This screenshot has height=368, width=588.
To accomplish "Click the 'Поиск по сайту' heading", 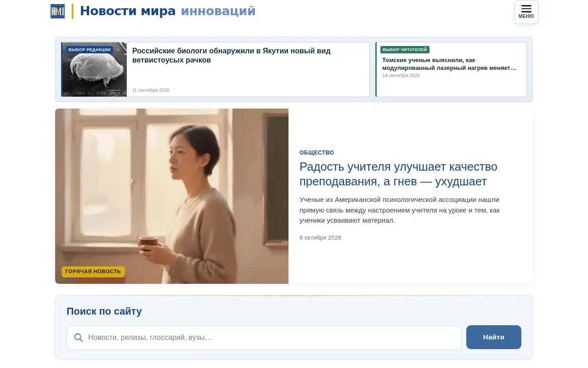I will [104, 311].
